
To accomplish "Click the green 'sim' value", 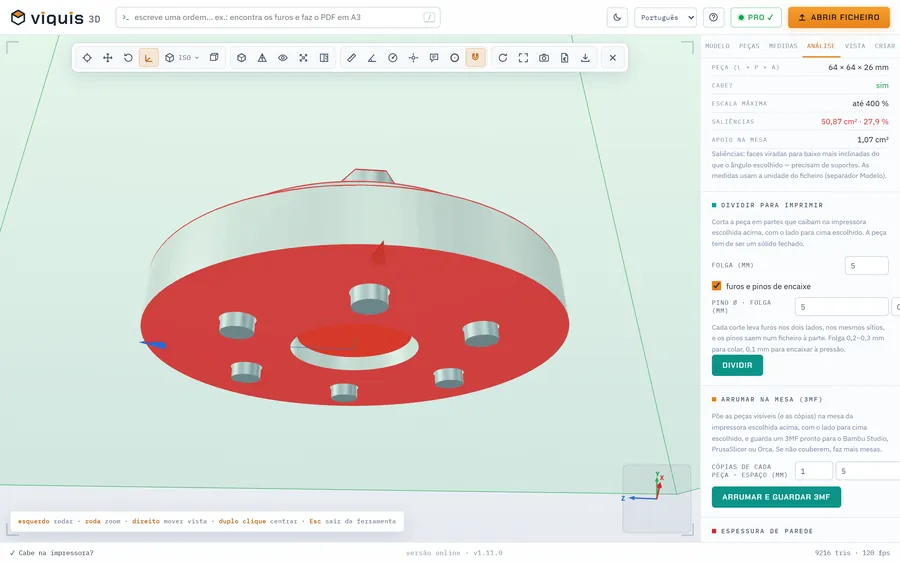I will (882, 86).
